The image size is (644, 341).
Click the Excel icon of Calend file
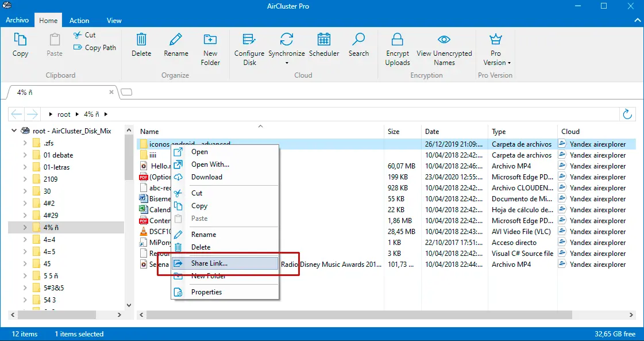point(144,210)
